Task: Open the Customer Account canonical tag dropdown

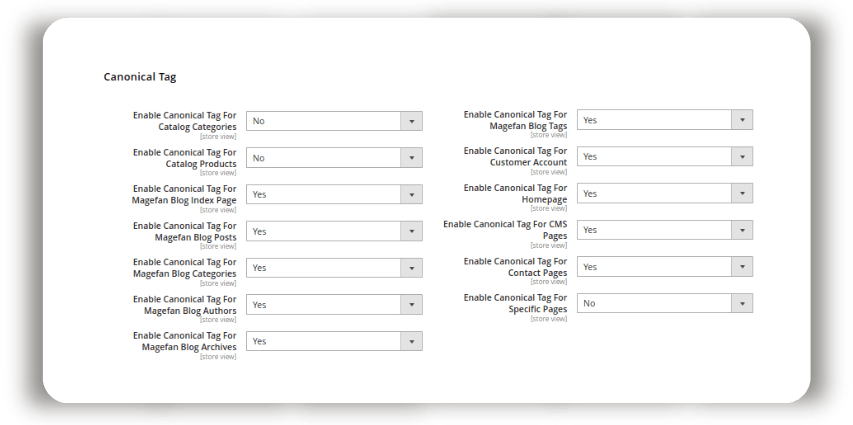Action: 665,157
